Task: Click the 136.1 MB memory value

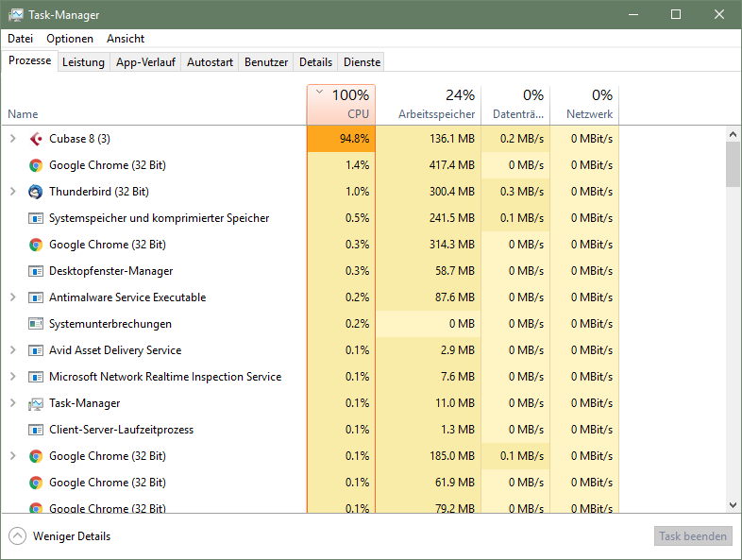Action: tap(452, 139)
